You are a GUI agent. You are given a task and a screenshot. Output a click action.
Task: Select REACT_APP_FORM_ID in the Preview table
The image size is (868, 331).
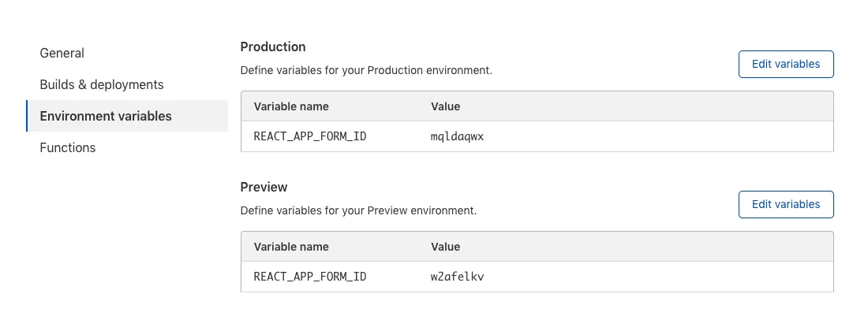click(310, 277)
